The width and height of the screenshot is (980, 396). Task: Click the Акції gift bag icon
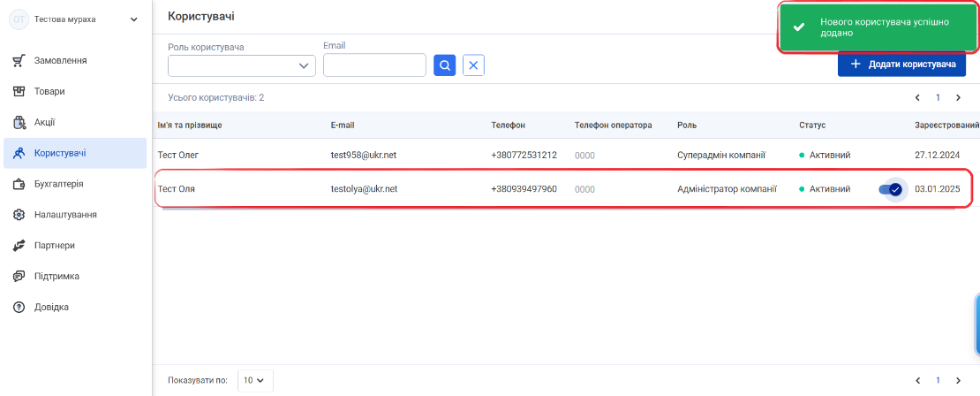pyautogui.click(x=19, y=123)
